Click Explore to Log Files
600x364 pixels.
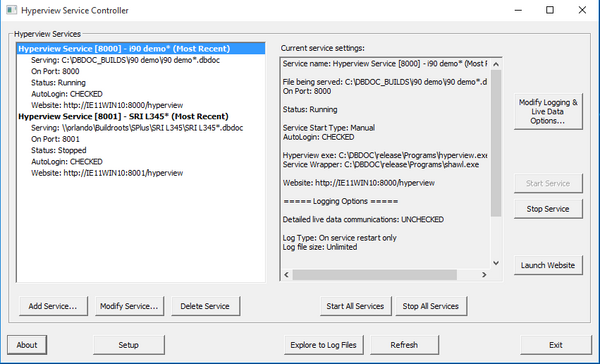[x=324, y=345]
